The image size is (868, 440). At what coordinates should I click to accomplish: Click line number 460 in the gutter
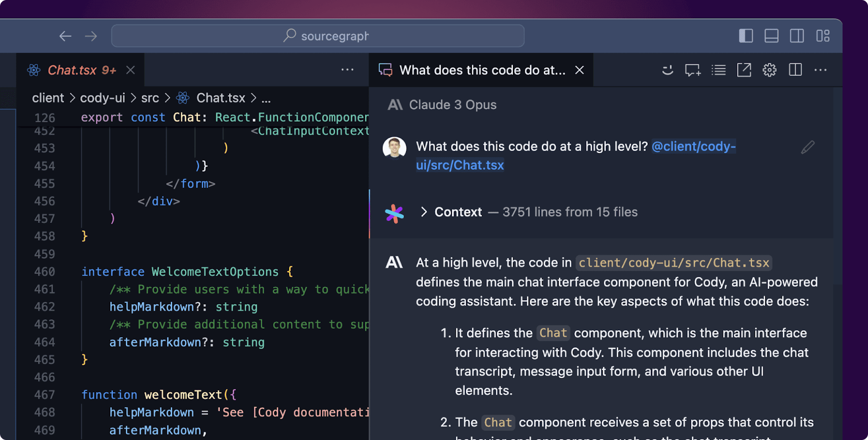point(44,272)
